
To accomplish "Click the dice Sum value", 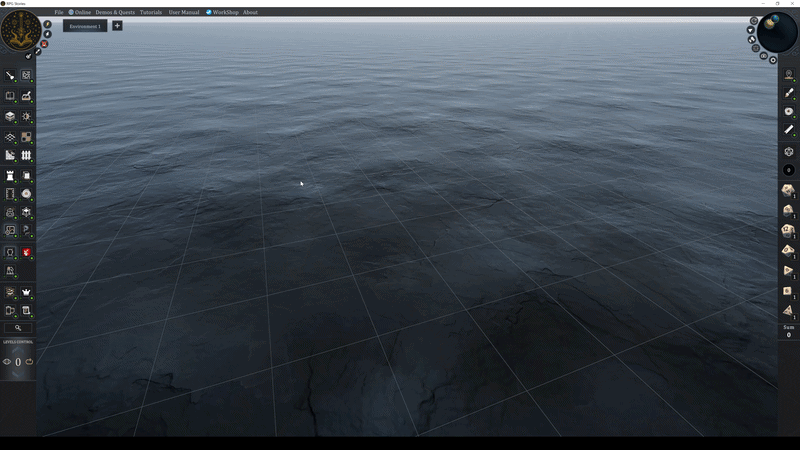I will pos(789,335).
